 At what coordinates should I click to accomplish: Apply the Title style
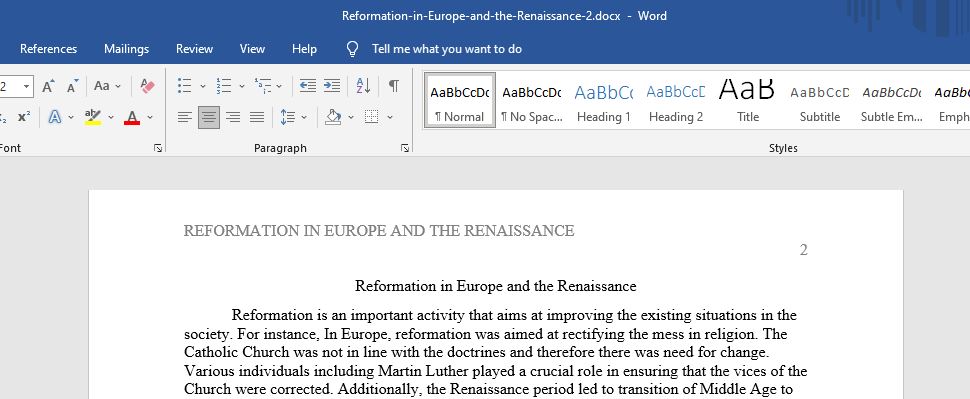[747, 100]
